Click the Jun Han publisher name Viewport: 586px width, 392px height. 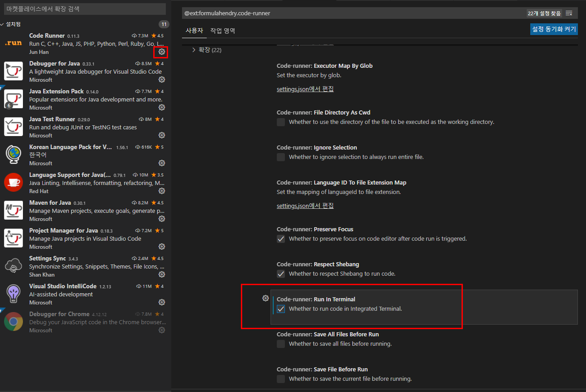point(39,52)
